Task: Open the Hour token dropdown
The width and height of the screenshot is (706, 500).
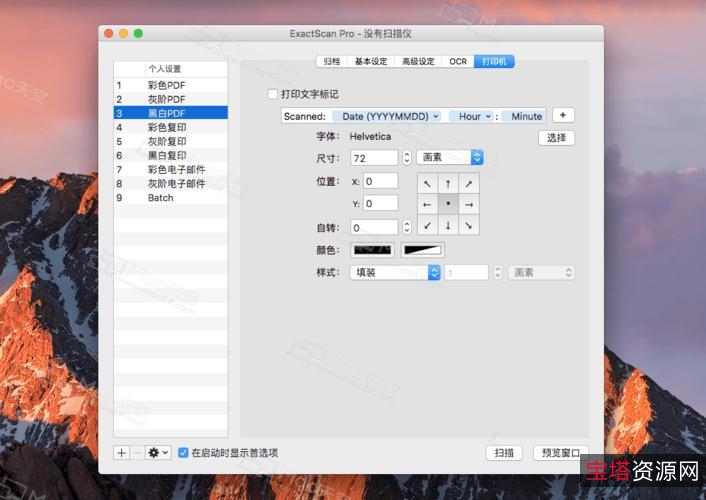Action: tap(471, 116)
